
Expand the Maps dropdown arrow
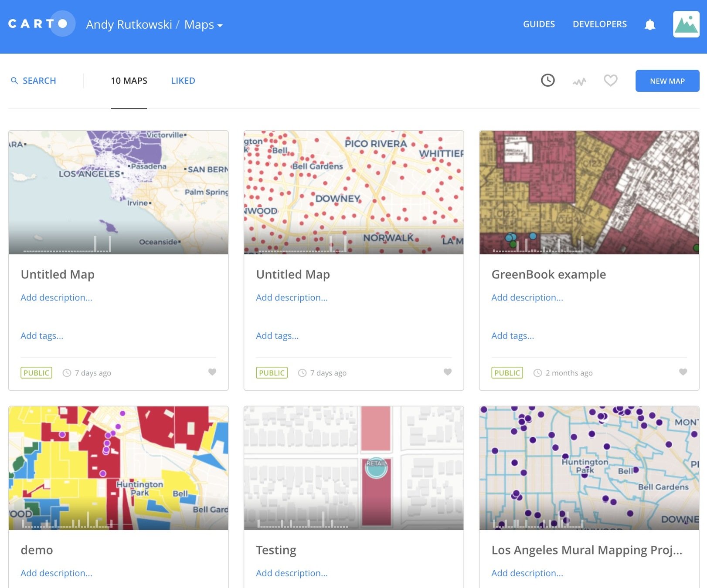click(220, 26)
